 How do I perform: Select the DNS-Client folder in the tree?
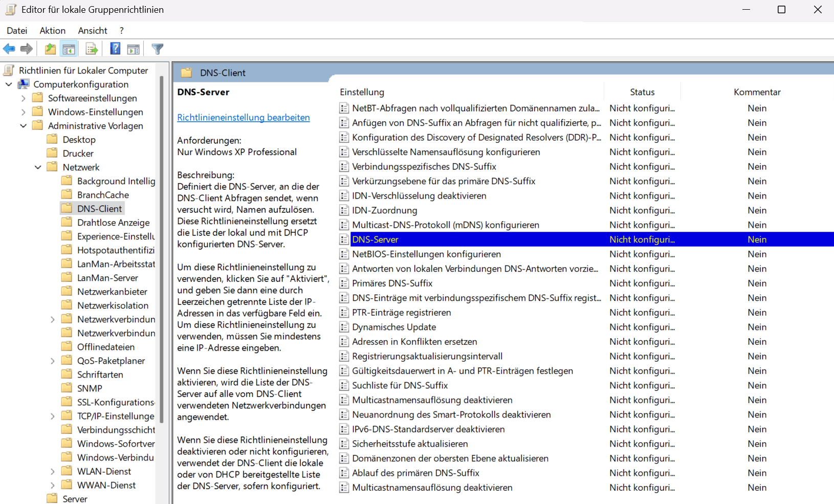[x=100, y=208]
